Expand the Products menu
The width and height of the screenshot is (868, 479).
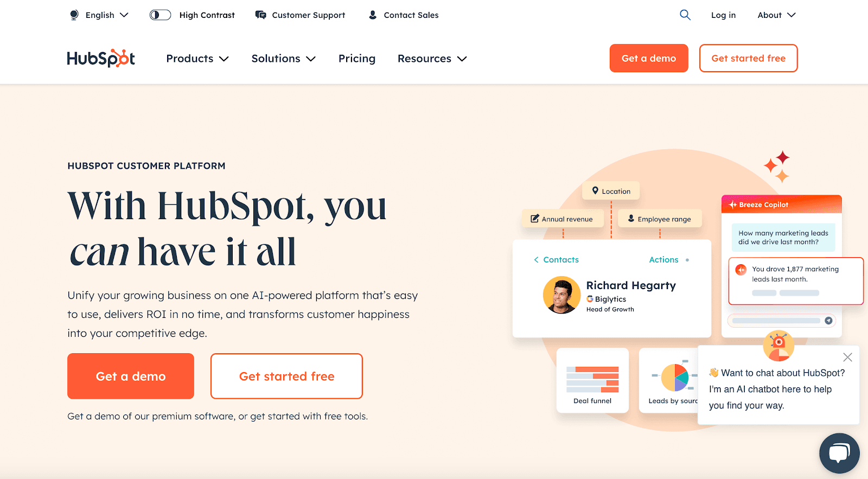(x=197, y=59)
